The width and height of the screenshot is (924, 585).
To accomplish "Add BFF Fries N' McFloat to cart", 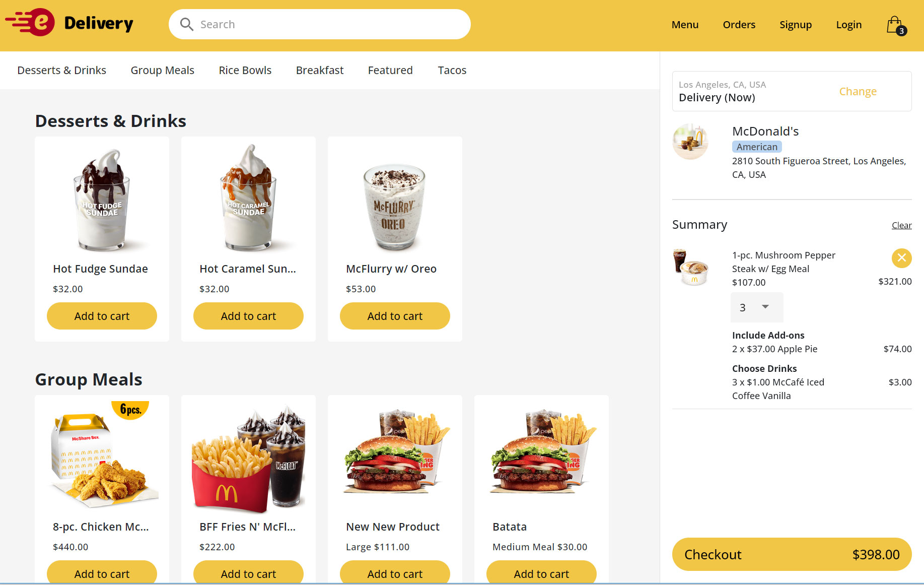I will tap(248, 573).
